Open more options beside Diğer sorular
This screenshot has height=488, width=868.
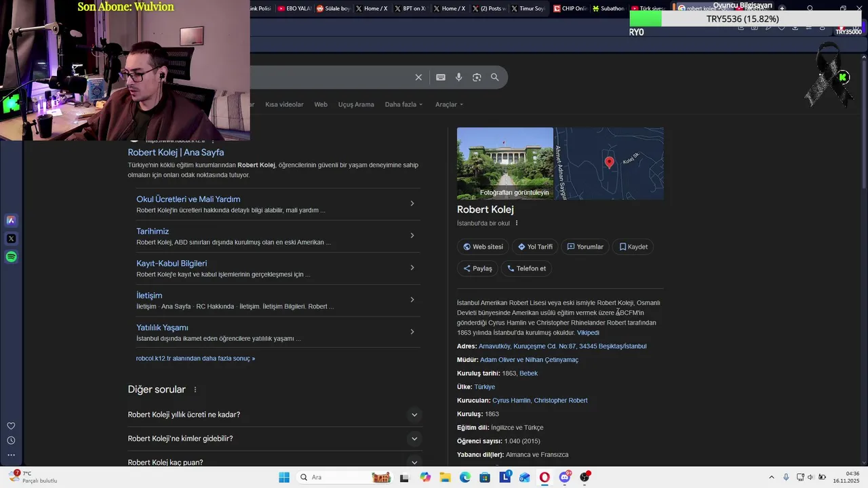click(x=195, y=390)
